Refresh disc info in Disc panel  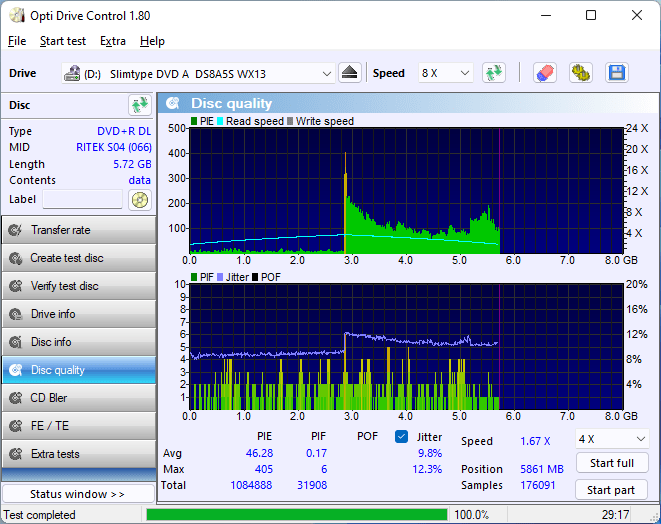pyautogui.click(x=139, y=105)
